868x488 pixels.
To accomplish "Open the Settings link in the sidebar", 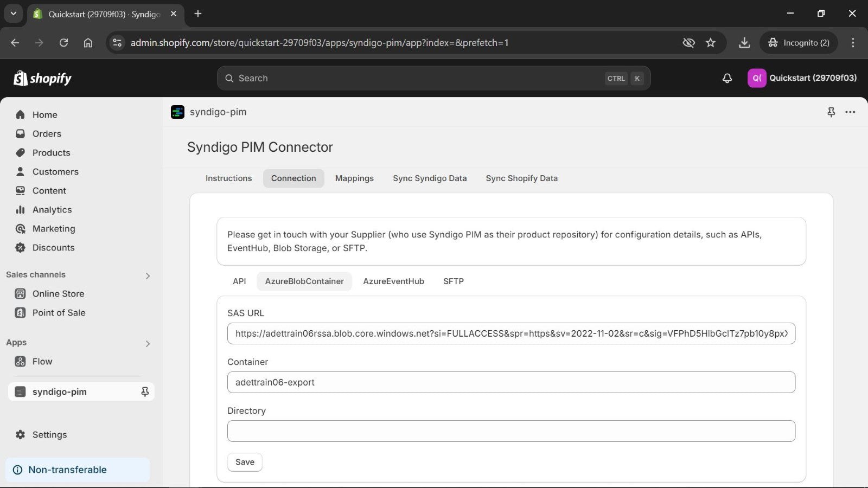I will [49, 434].
